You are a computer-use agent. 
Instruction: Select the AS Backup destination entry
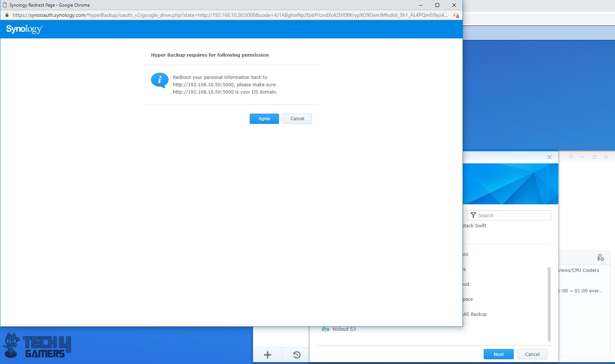475,314
